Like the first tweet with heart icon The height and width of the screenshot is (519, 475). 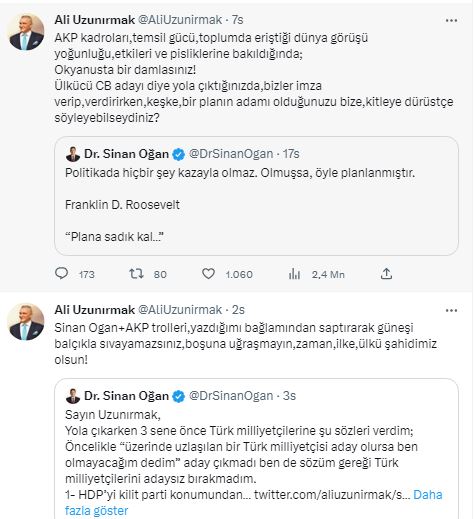(208, 274)
